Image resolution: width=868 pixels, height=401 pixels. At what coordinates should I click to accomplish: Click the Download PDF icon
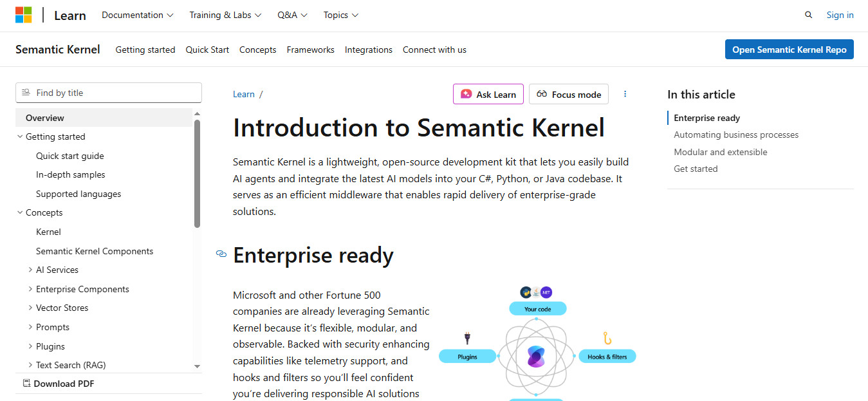[26, 383]
